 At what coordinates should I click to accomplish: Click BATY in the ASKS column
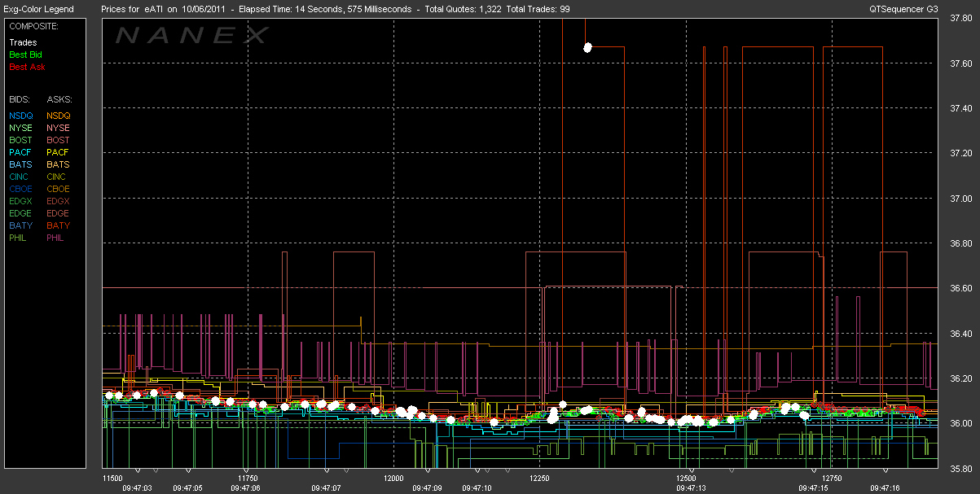click(x=58, y=225)
